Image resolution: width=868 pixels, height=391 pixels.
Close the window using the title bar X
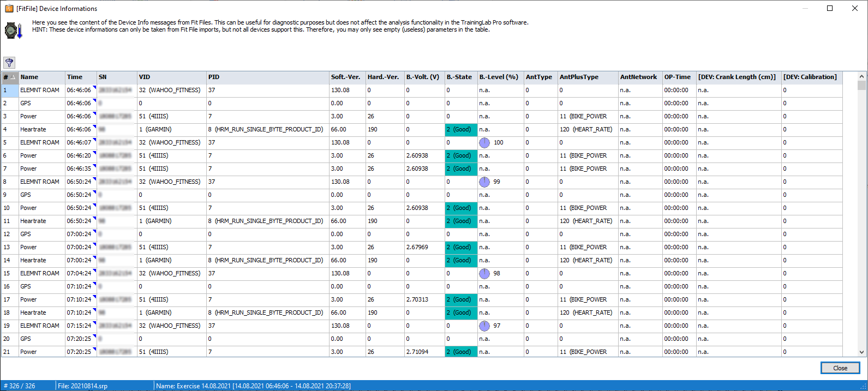[855, 8]
